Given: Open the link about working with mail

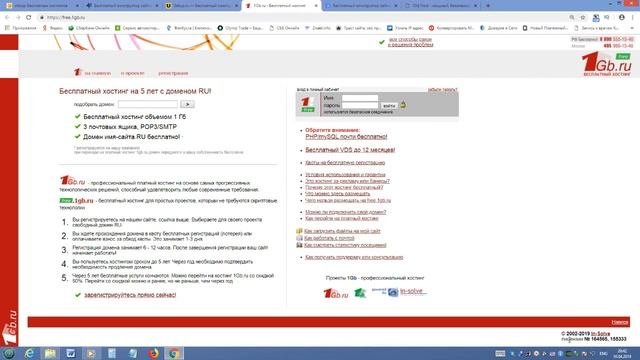Looking at the screenshot, I should tap(329, 238).
